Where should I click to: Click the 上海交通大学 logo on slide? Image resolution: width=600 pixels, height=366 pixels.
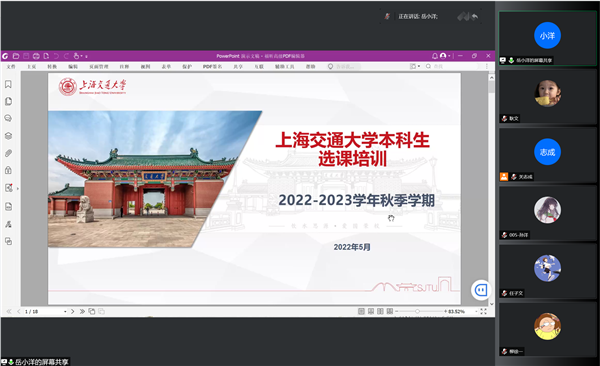click(92, 87)
